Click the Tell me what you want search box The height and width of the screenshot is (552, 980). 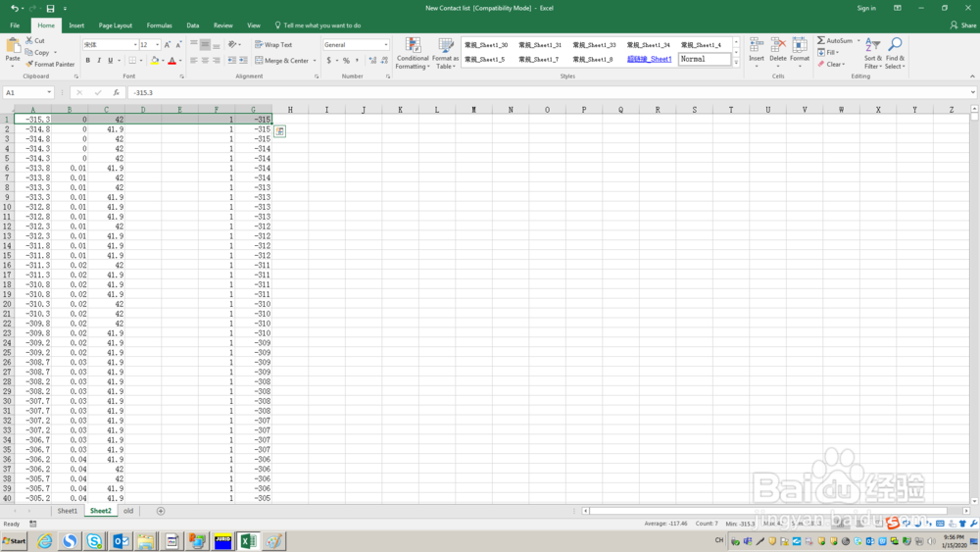[318, 25]
